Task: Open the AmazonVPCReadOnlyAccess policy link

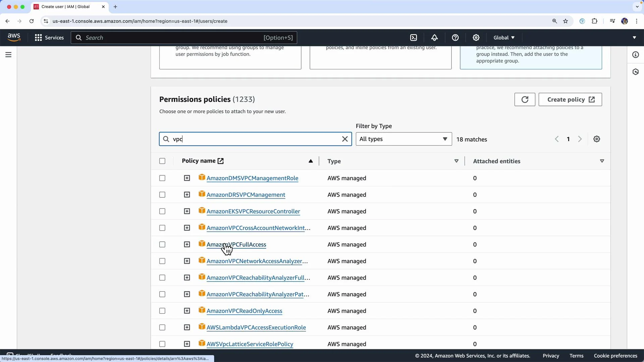Action: click(x=245, y=311)
